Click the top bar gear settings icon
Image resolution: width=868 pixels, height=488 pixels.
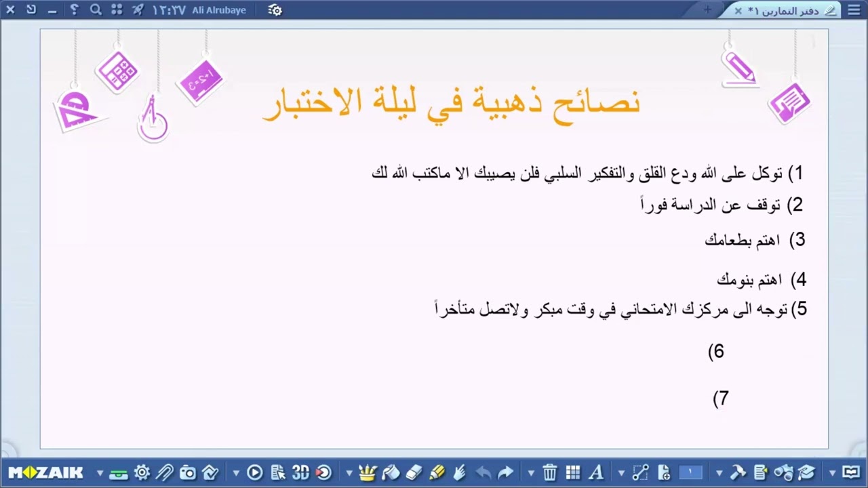(275, 10)
